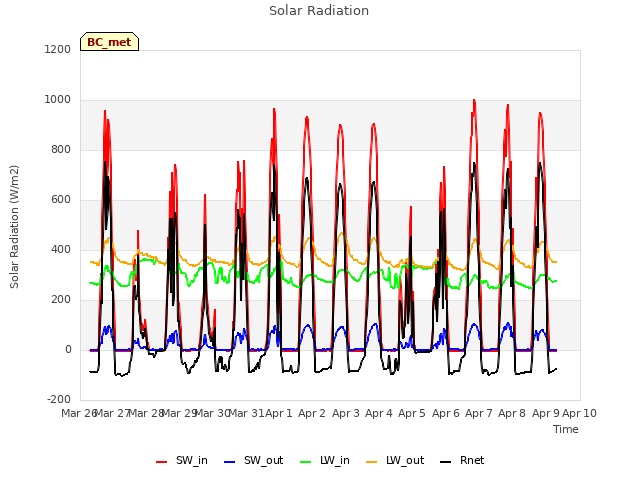Click the Apr 7 x-axis tick label
The width and height of the screenshot is (640, 480).
[479, 413]
